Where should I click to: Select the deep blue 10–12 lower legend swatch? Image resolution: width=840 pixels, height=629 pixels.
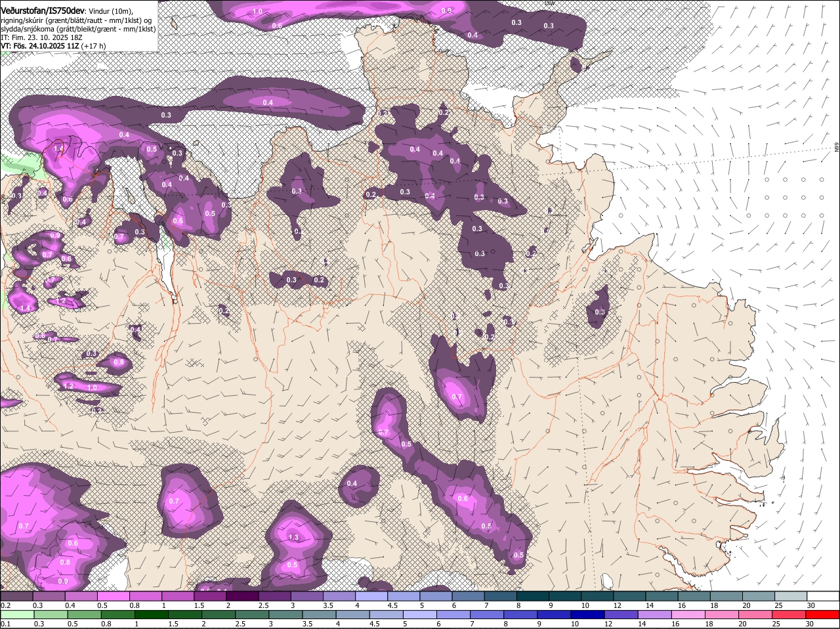pos(588,615)
